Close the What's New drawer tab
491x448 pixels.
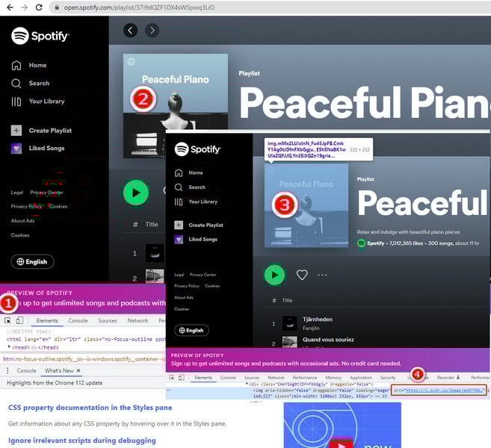tap(78, 370)
